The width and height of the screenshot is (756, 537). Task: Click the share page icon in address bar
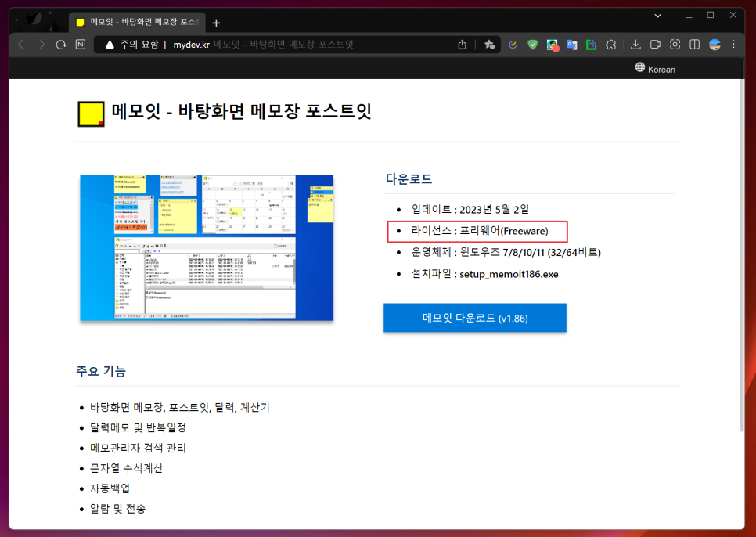462,45
